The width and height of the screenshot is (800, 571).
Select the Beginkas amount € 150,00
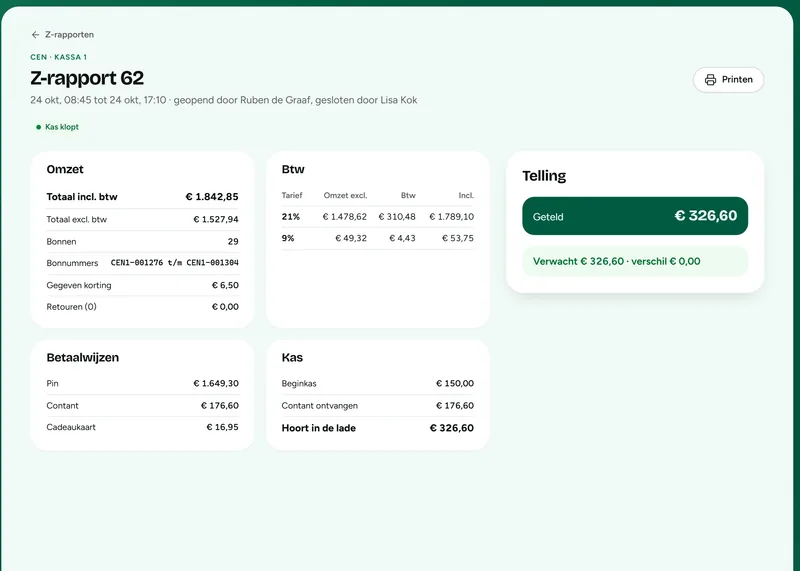point(455,383)
